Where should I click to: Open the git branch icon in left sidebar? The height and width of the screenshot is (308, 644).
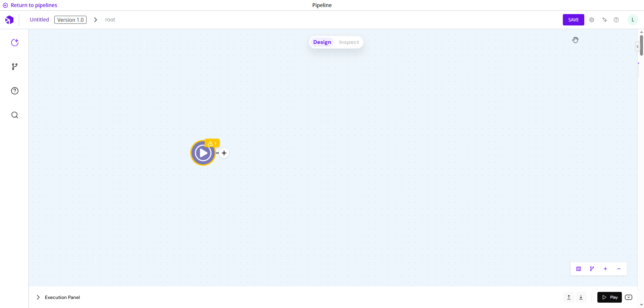[15, 67]
